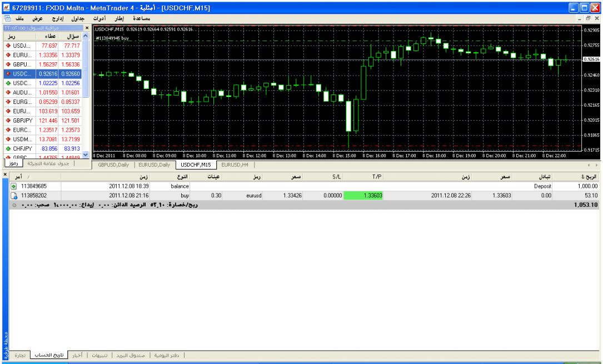
Task: Click the chart window icon beside ملف menu
Action: pyautogui.click(x=7, y=19)
